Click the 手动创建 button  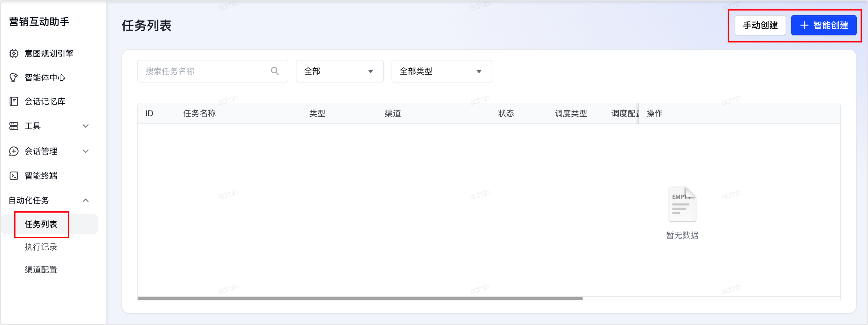[x=760, y=25]
